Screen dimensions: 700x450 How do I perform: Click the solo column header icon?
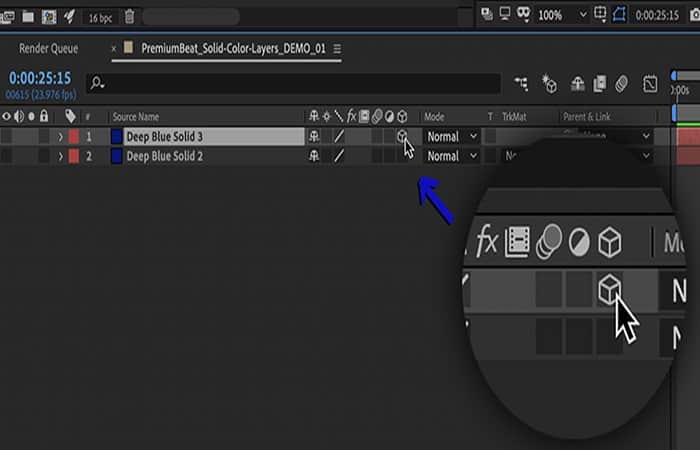pos(31,117)
